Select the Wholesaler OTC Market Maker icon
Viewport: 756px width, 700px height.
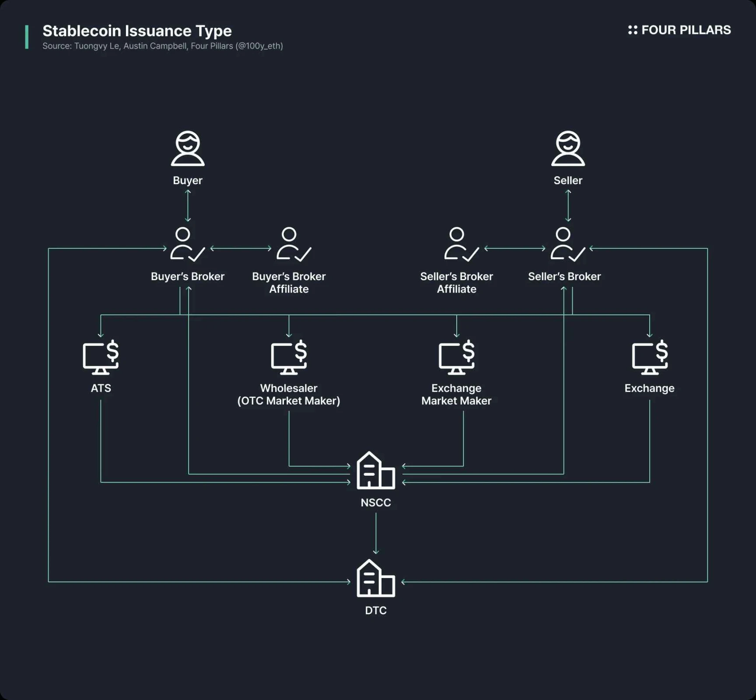(x=289, y=357)
